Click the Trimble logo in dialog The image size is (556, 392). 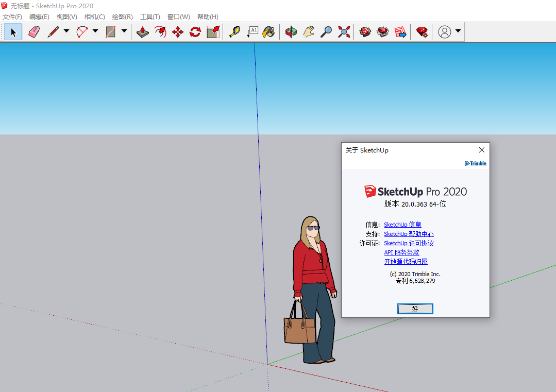click(x=476, y=163)
